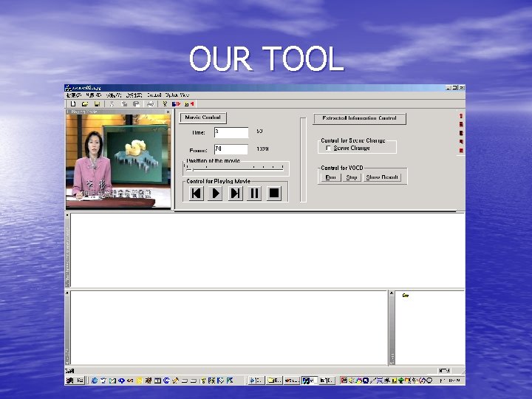Jump to the first frame of the movie
Viewport: 532px width, 399px height.
(x=196, y=194)
